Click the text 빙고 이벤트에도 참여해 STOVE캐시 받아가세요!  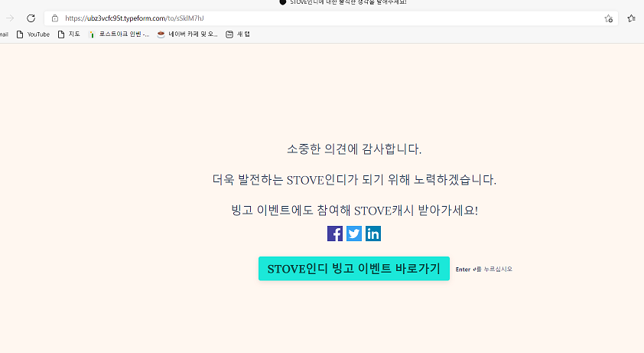pyautogui.click(x=354, y=211)
